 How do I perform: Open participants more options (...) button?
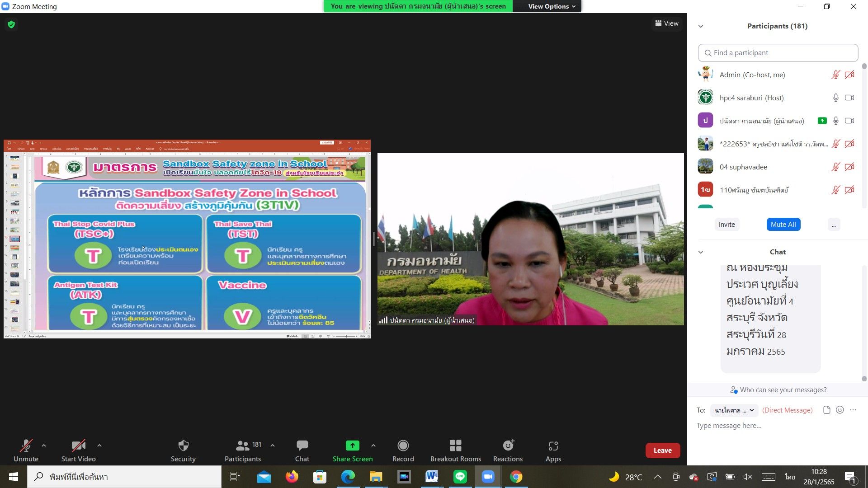coord(834,225)
